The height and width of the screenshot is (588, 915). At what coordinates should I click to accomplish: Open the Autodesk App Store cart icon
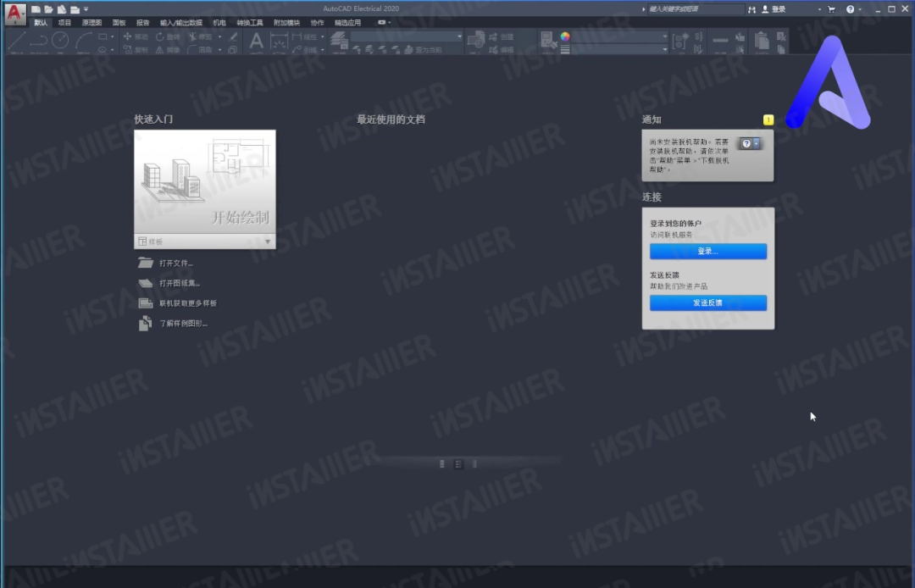[832, 9]
